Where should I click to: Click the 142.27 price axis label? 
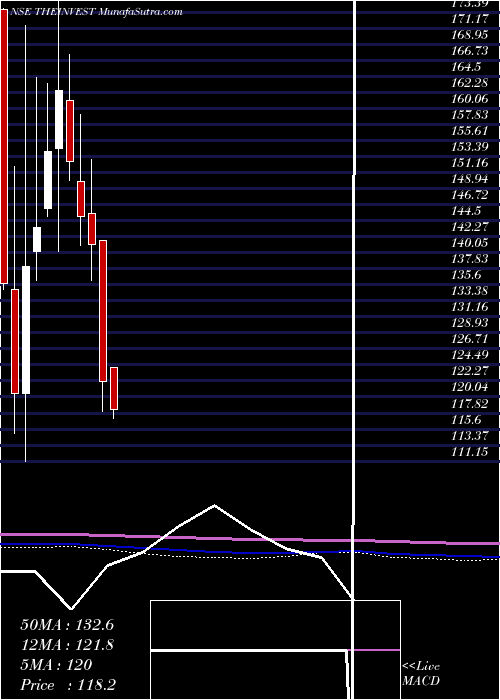coord(469,227)
